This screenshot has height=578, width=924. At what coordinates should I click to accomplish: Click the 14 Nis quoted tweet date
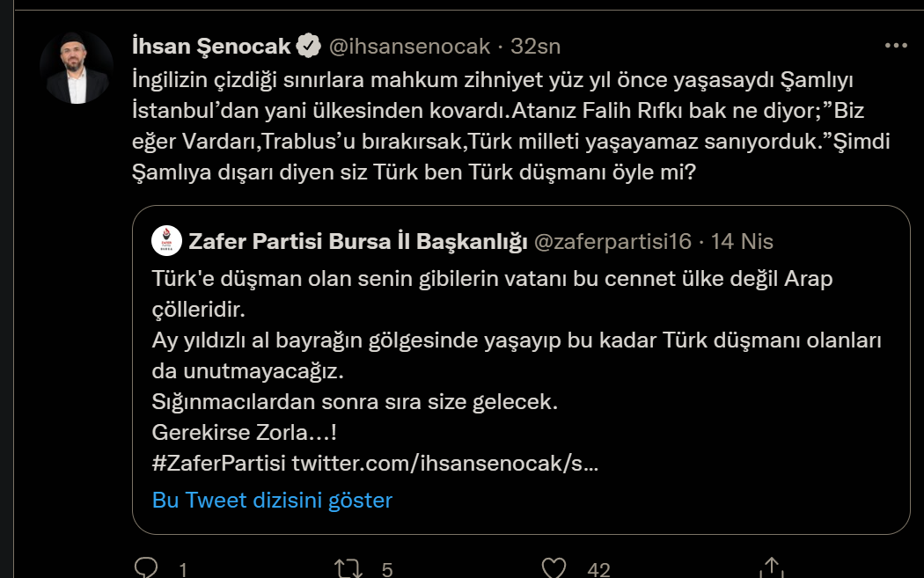742,241
